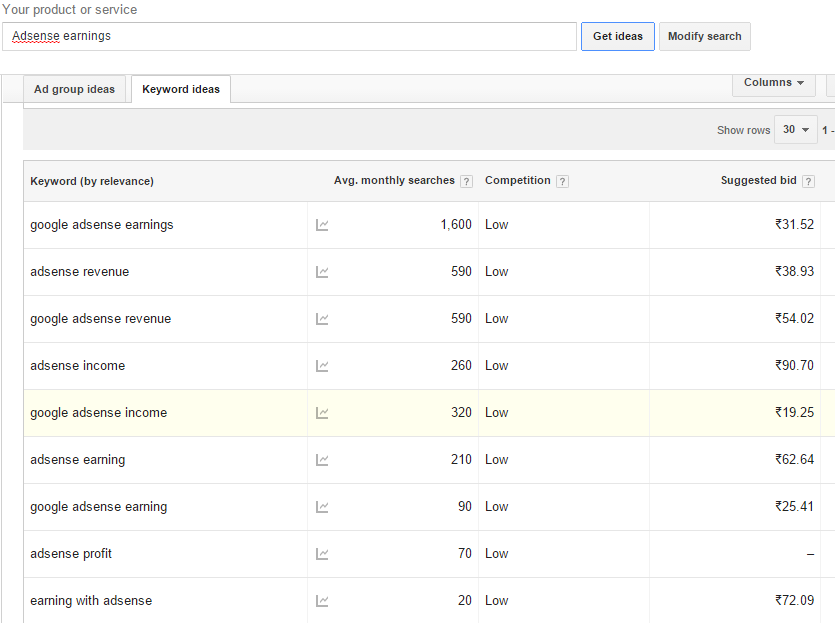Click the ₹62.64 suggested bid
Viewport: 835px width, 623px height.
coord(795,459)
